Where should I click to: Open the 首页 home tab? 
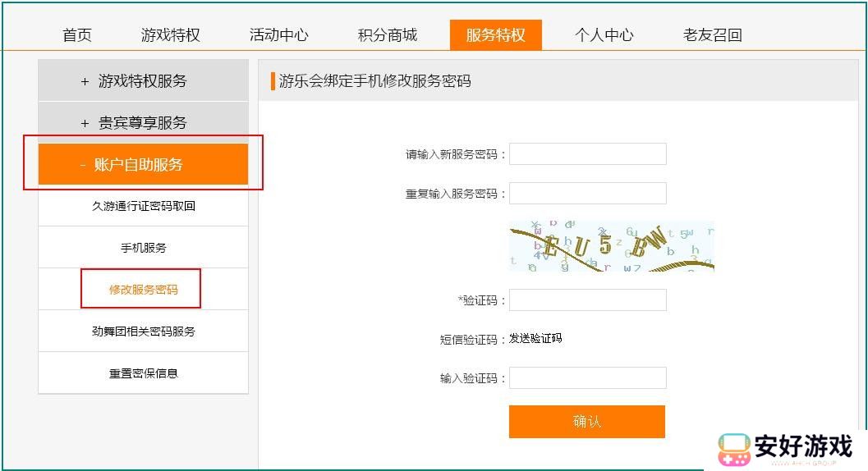tap(77, 34)
